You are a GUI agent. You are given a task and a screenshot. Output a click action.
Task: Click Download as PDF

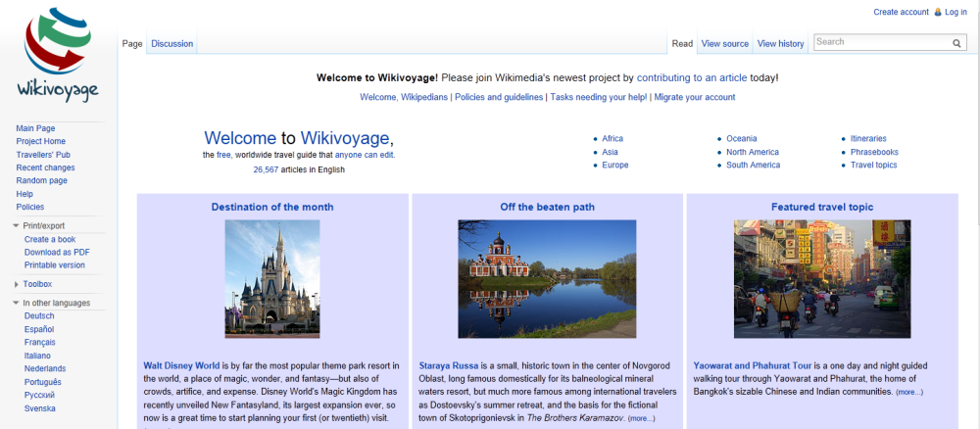coord(57,253)
